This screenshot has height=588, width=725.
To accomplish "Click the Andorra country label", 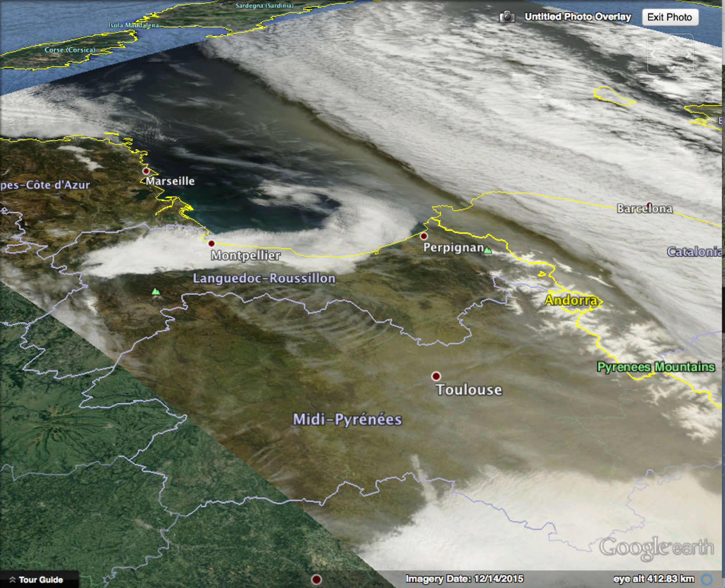I will (571, 300).
